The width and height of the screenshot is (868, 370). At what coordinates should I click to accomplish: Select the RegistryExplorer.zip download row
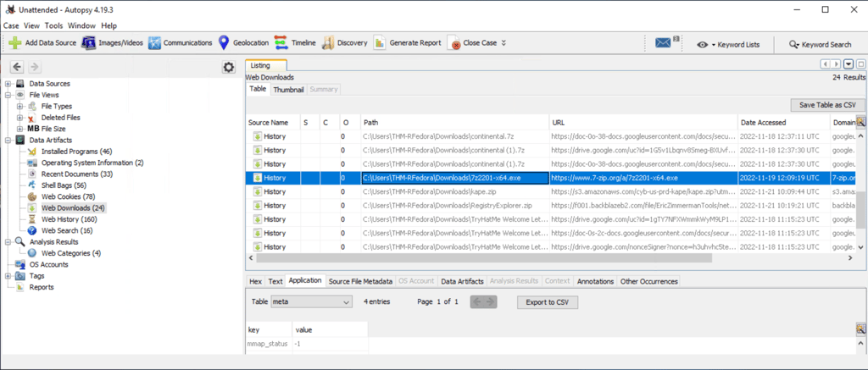click(x=551, y=205)
